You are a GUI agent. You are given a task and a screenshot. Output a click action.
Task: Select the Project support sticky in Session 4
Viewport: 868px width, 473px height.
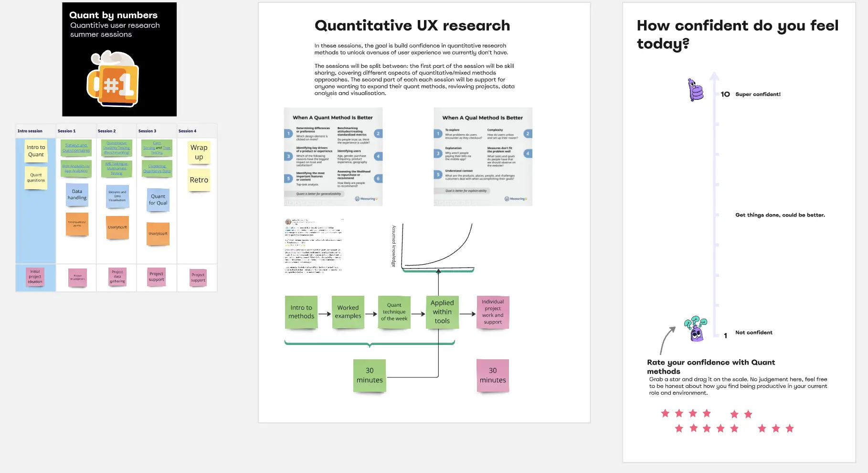tap(198, 278)
